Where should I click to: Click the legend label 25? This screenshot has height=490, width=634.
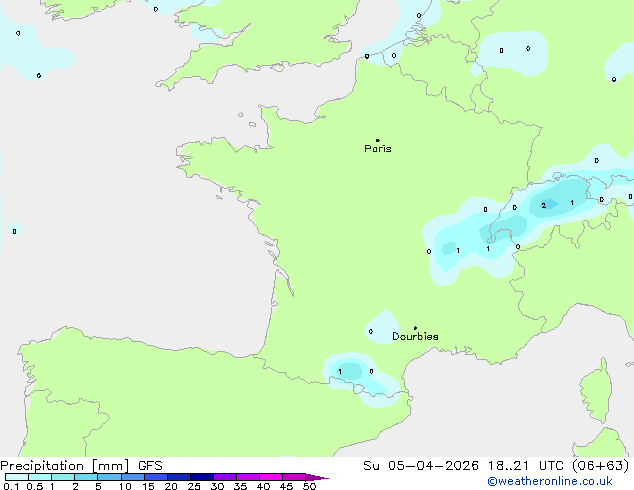[x=194, y=486]
